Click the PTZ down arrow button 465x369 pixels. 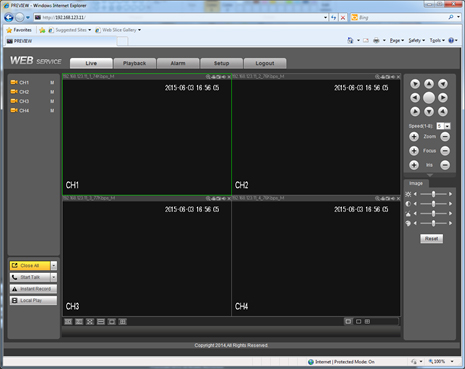pos(429,112)
